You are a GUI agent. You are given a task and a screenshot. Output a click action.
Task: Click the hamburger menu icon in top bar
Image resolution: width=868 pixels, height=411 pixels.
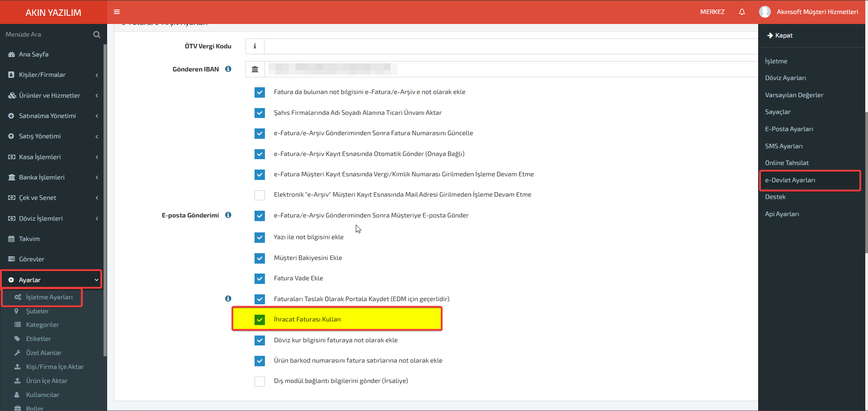pos(117,12)
